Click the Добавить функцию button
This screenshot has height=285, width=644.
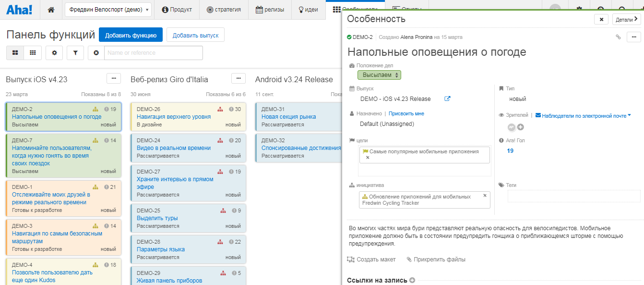point(131,35)
